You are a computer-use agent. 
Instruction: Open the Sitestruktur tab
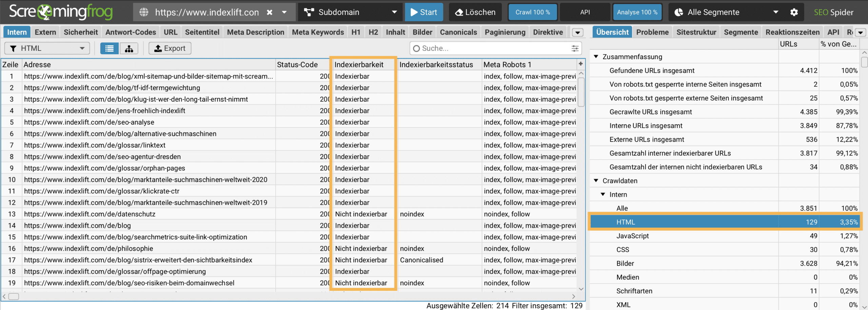pyautogui.click(x=696, y=32)
